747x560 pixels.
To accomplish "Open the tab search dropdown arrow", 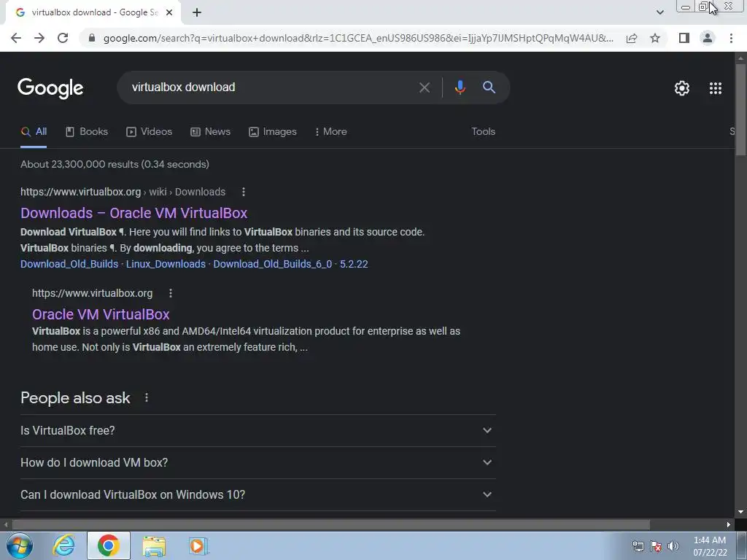I will point(659,12).
